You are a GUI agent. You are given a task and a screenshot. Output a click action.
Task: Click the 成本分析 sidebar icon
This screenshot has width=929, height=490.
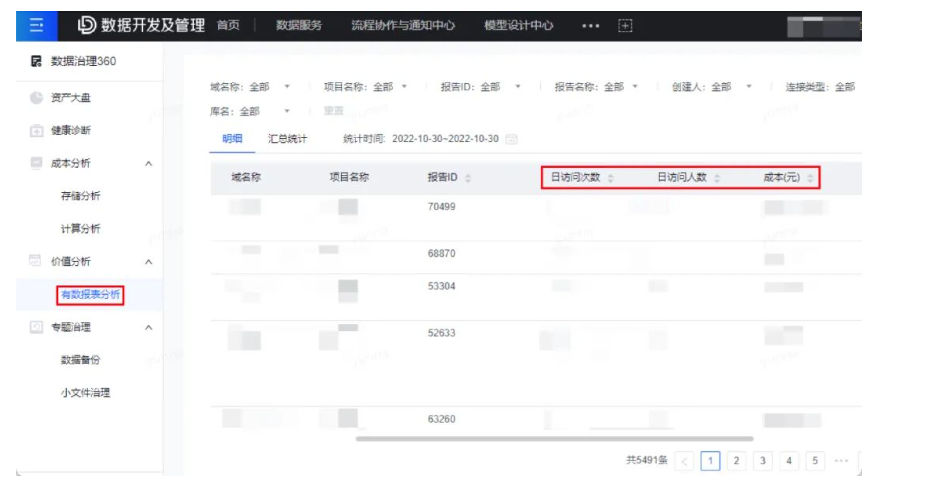[36, 163]
